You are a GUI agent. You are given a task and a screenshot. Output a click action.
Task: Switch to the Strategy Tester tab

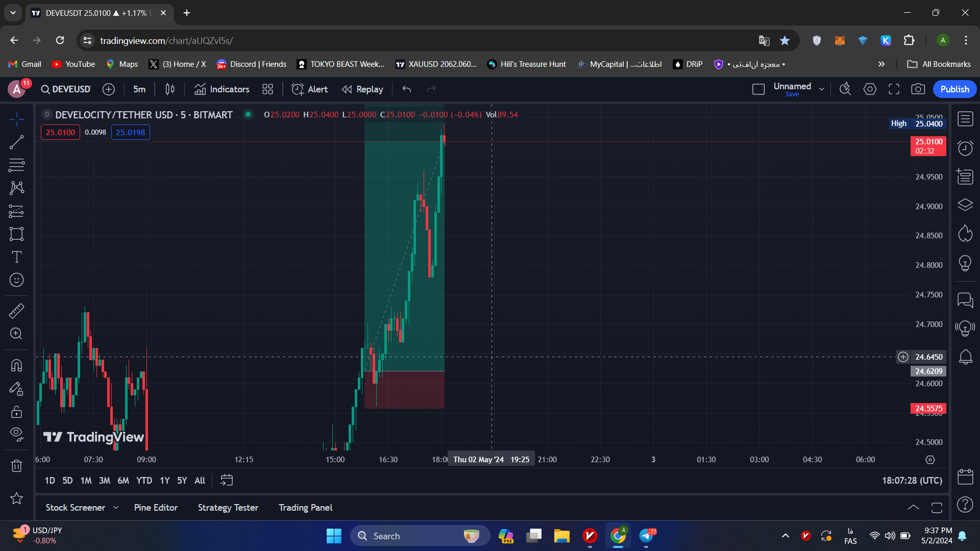tap(228, 508)
